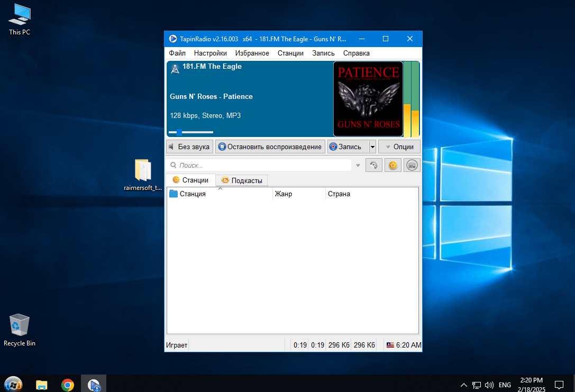Select the This PC desktop icon
Viewport: 575px width, 392px height.
click(x=20, y=20)
